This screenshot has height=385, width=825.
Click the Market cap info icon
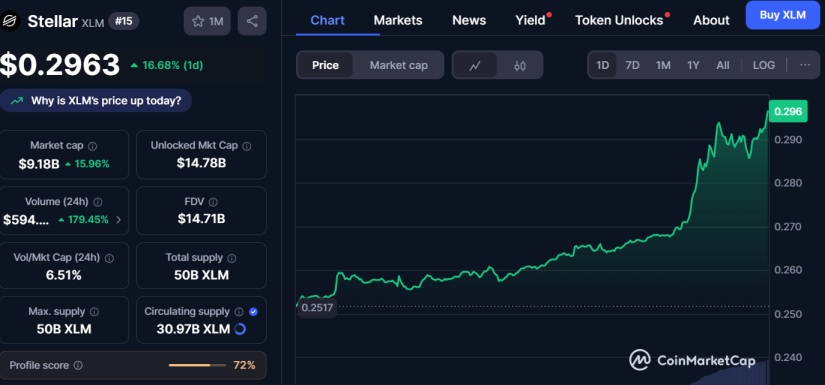pyautogui.click(x=93, y=146)
